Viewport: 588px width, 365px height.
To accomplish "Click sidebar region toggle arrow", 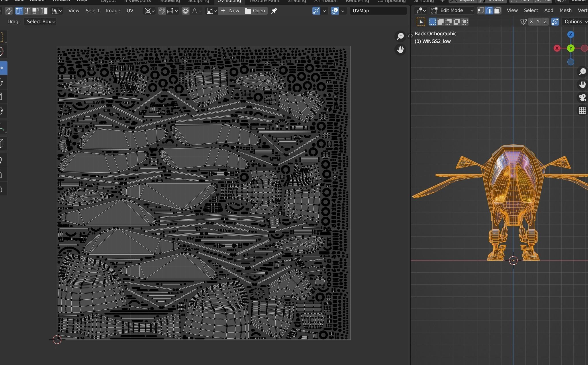I will tap(410, 36).
